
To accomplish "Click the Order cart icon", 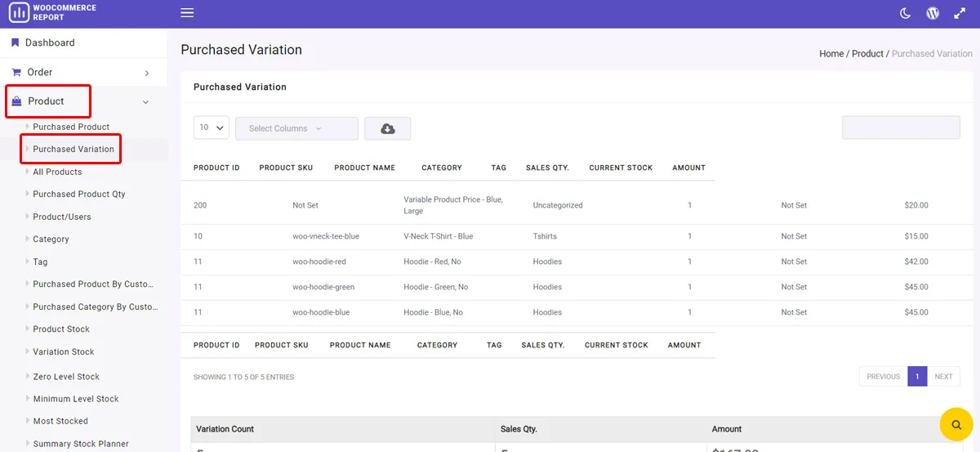I will point(16,72).
